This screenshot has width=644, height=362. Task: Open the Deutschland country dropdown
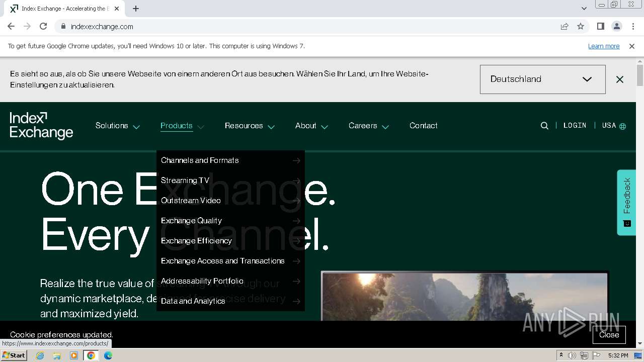[x=542, y=79]
